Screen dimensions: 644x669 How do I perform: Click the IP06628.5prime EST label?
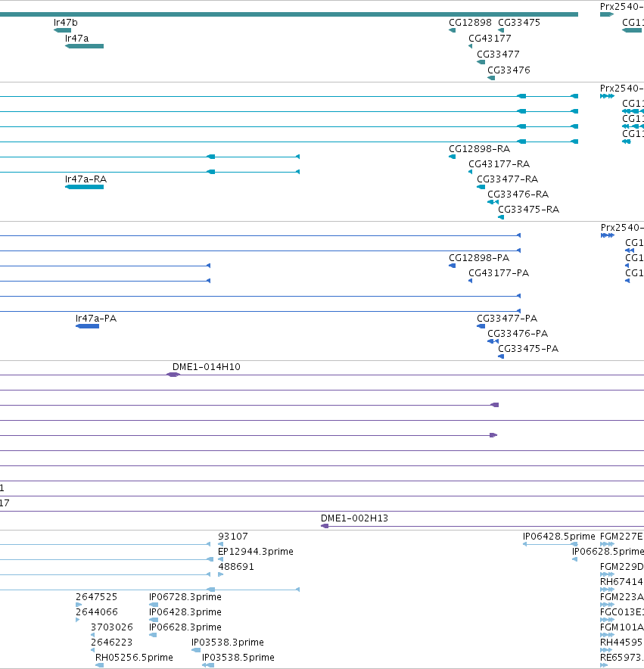pos(608,552)
